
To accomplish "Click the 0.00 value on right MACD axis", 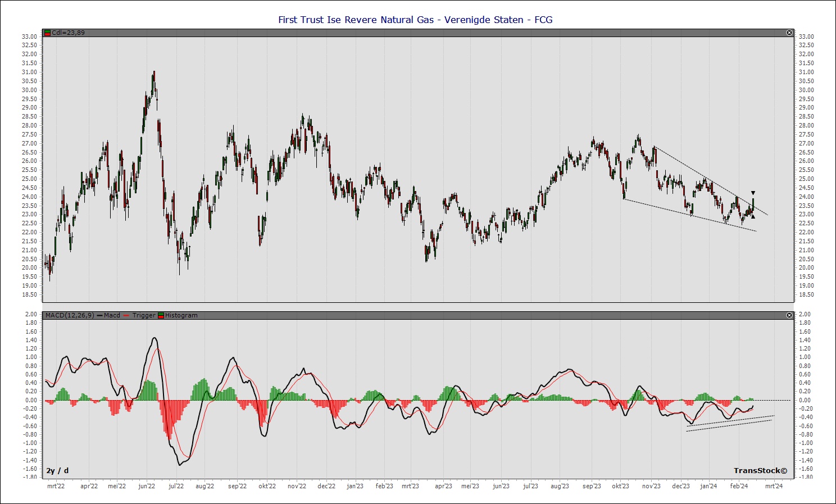I will click(805, 401).
